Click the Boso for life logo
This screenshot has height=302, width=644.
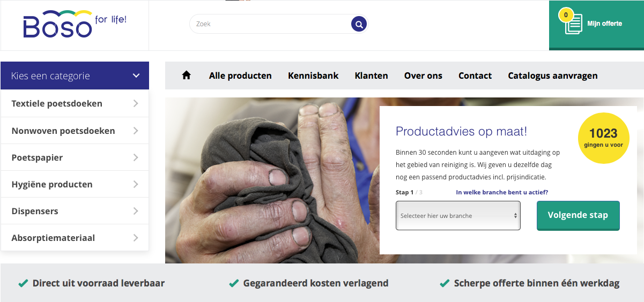click(x=75, y=25)
